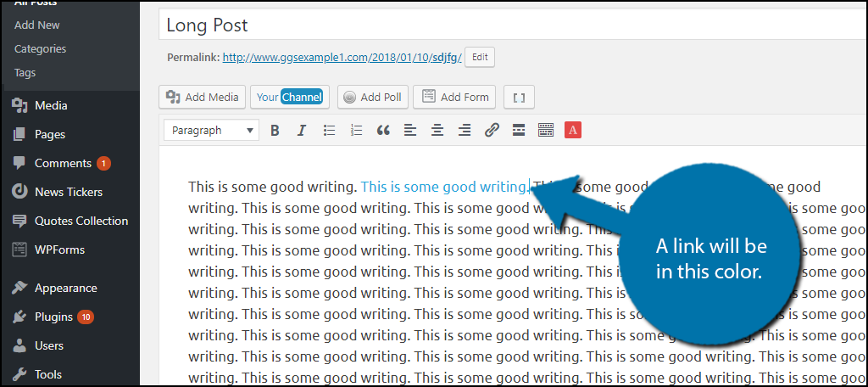Center align the text
The width and height of the screenshot is (868, 387).
(x=437, y=131)
